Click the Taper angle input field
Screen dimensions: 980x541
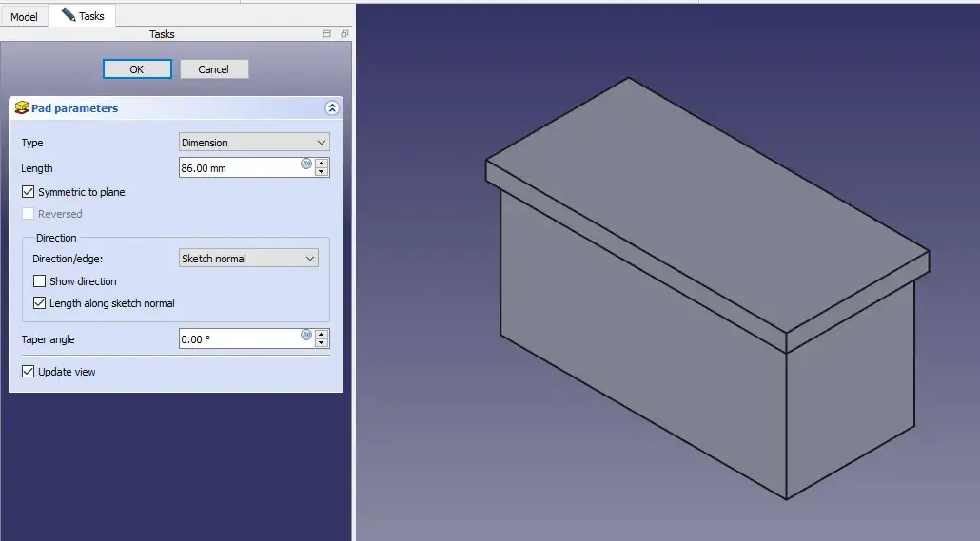coord(239,339)
